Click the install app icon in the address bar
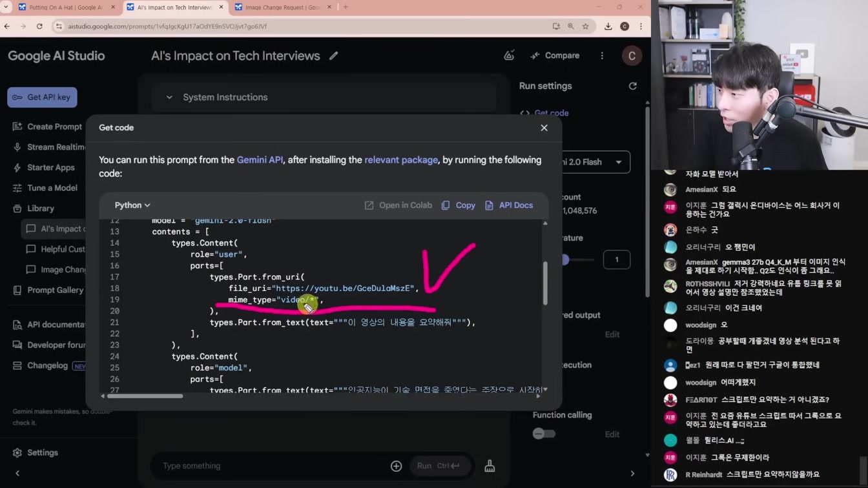Screen dimensions: 868x488 [x=556, y=26]
